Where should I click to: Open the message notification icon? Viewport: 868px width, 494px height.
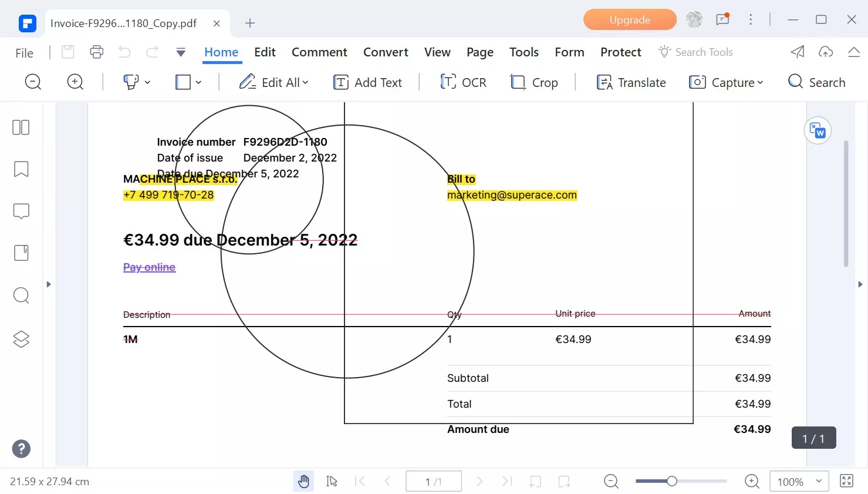(x=722, y=19)
